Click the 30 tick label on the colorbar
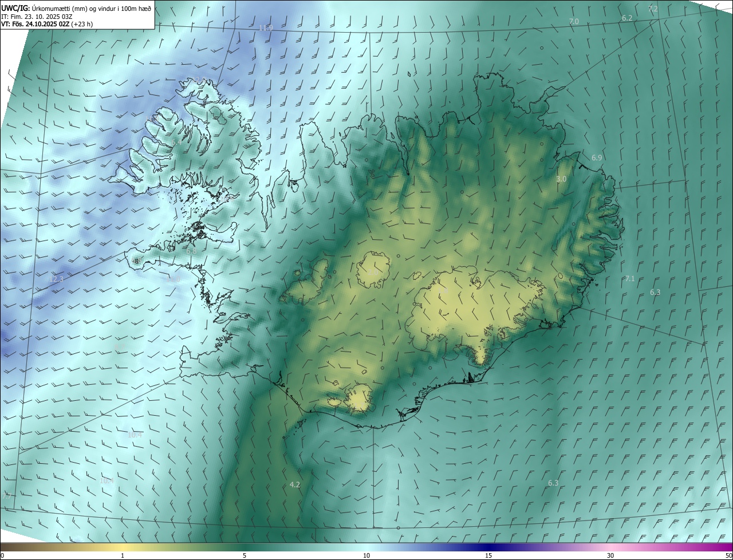The width and height of the screenshot is (733, 560). coord(610,555)
